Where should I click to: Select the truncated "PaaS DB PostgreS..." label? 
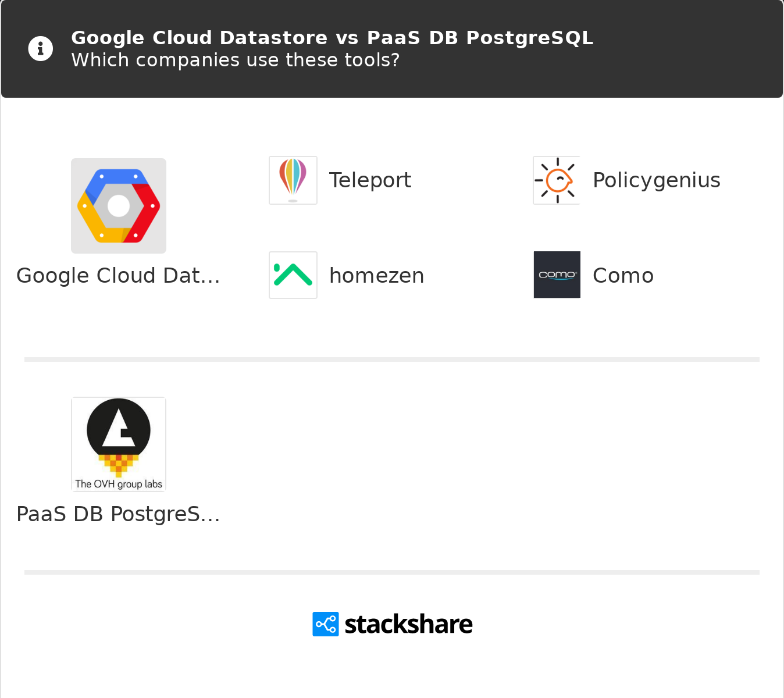pos(118,514)
